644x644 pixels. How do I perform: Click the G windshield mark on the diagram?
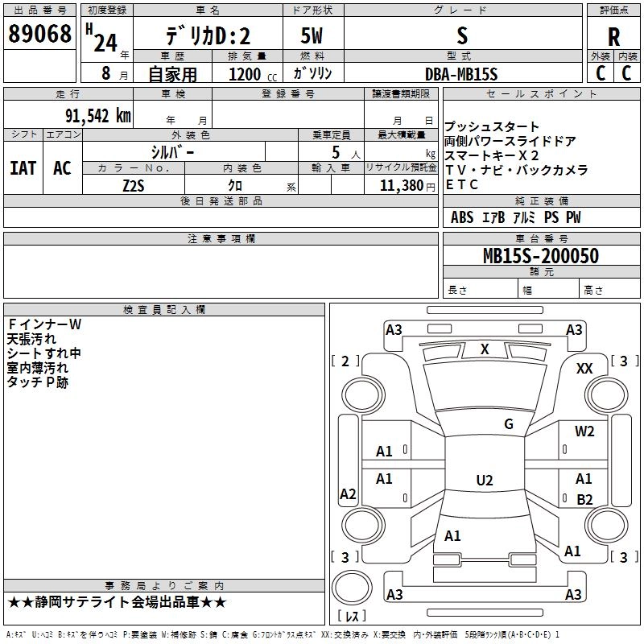508,424
